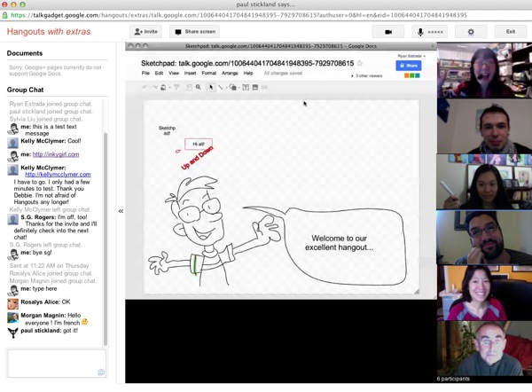The width and height of the screenshot is (532, 392).
Task: Open the kellymcclymer.com link in chat
Action: (x=58, y=175)
